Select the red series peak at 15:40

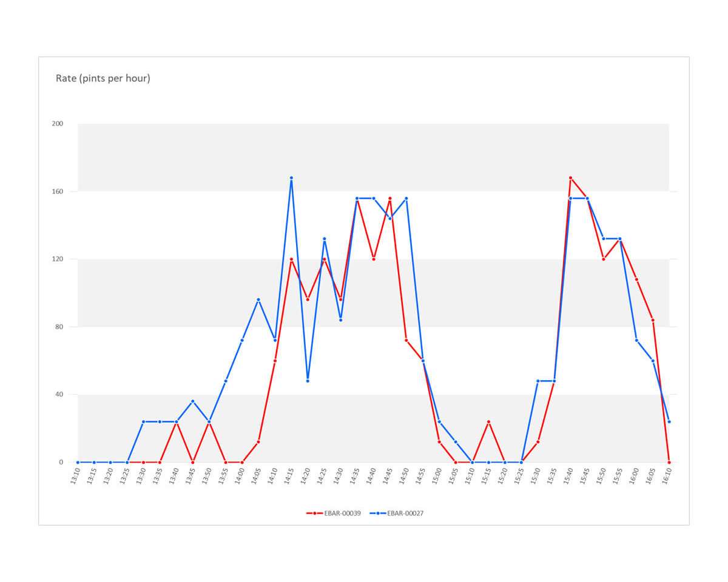pyautogui.click(x=570, y=178)
